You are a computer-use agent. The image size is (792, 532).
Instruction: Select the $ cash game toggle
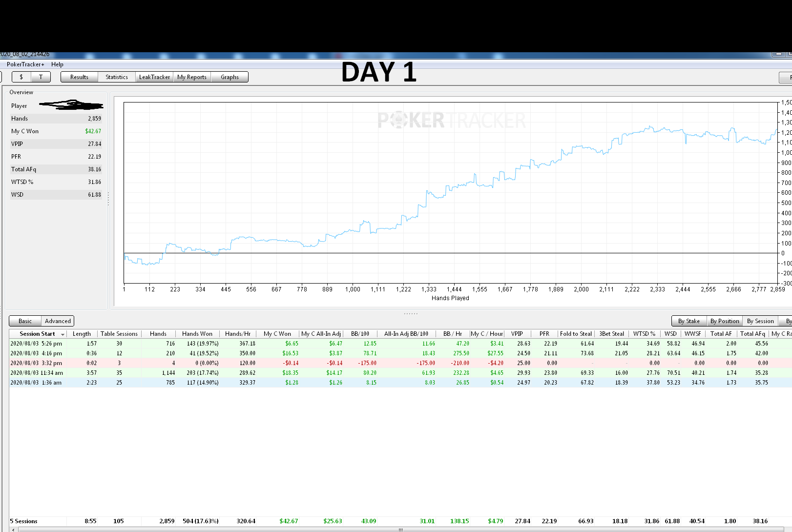21,77
